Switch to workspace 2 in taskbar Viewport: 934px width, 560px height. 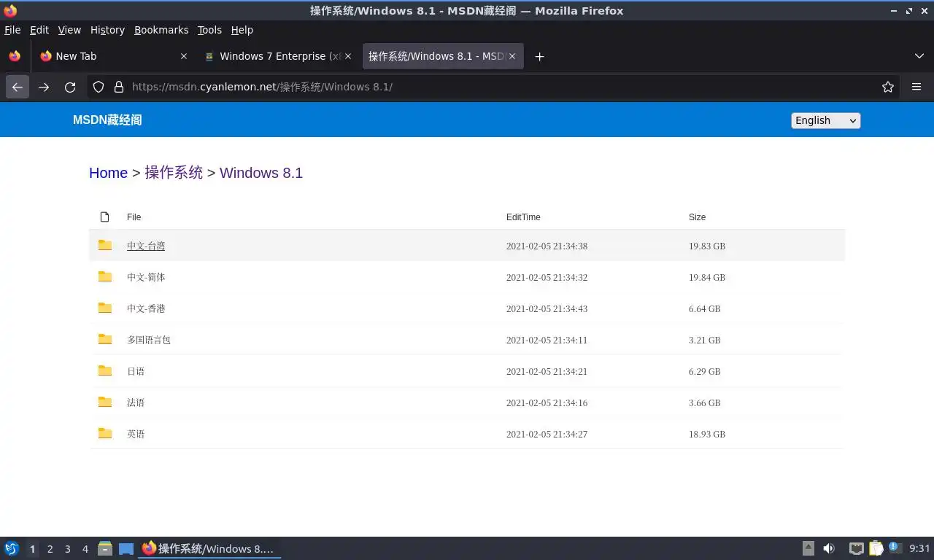click(x=50, y=549)
